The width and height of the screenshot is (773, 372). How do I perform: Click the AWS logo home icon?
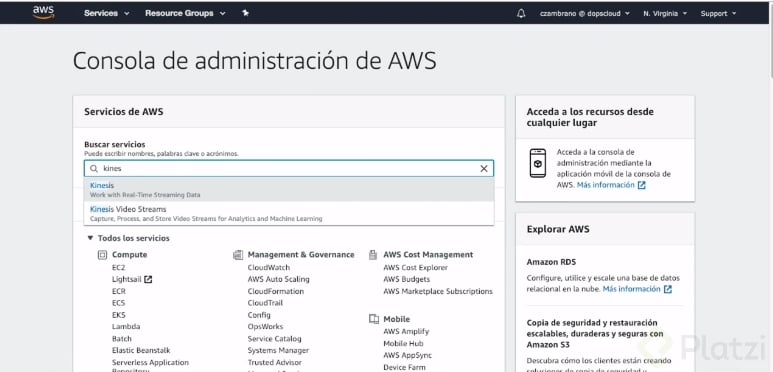43,13
